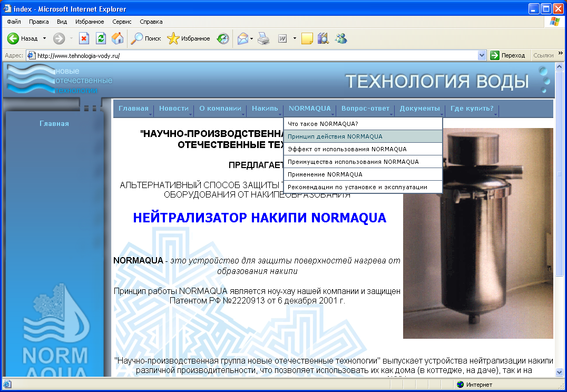Image resolution: width=567 pixels, height=392 pixels.
Task: Click the yellow sticky note toolbar icon
Action: pyautogui.click(x=306, y=38)
